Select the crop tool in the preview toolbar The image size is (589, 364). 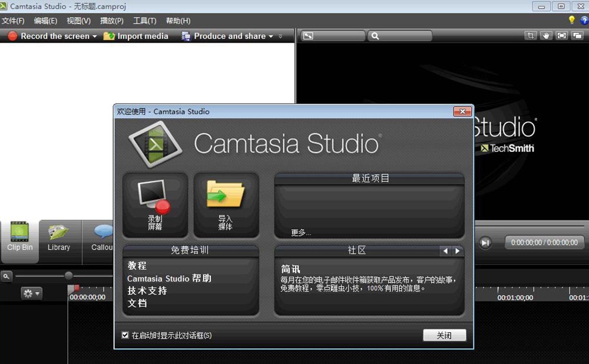tap(531, 36)
